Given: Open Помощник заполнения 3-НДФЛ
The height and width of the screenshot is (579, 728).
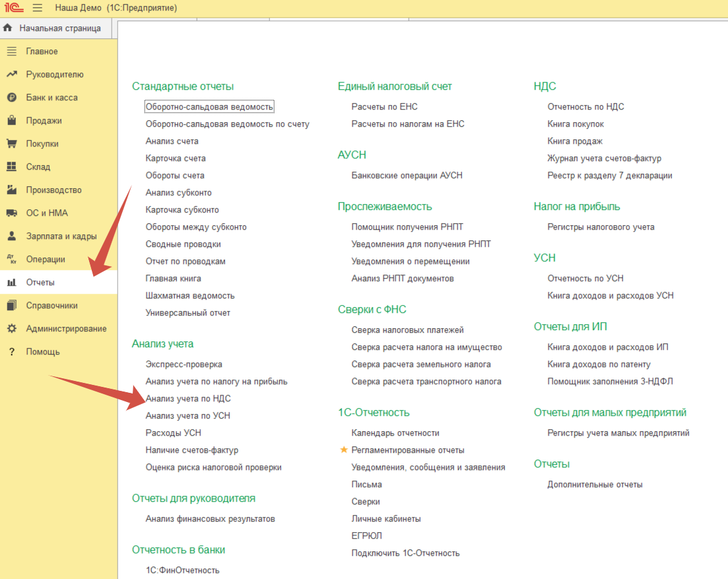Looking at the screenshot, I should pos(610,382).
